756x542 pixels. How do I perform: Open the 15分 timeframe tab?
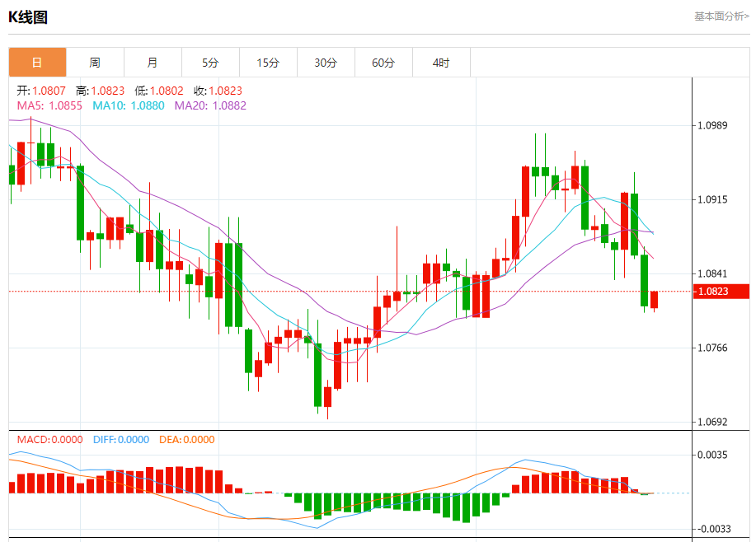click(268, 62)
